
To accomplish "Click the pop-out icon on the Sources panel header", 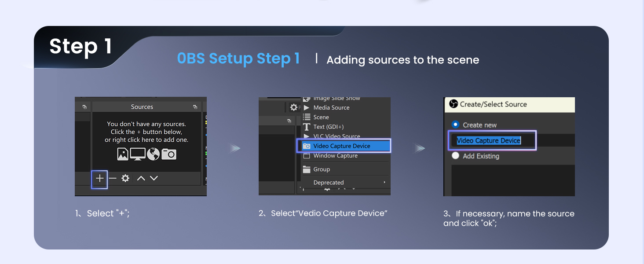I will coord(194,106).
